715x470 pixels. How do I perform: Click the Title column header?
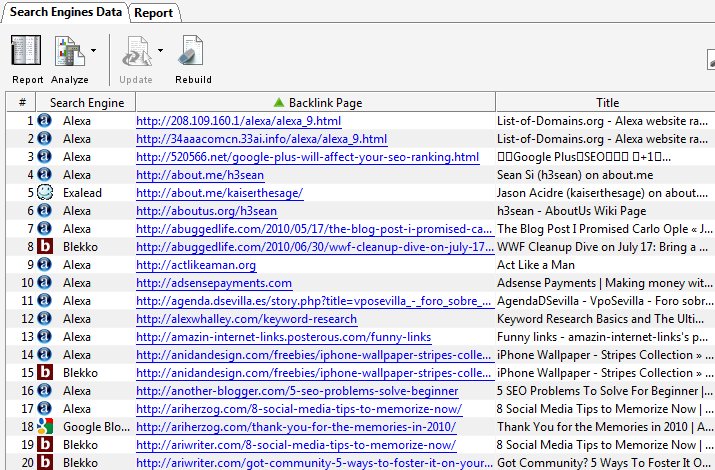coord(606,102)
